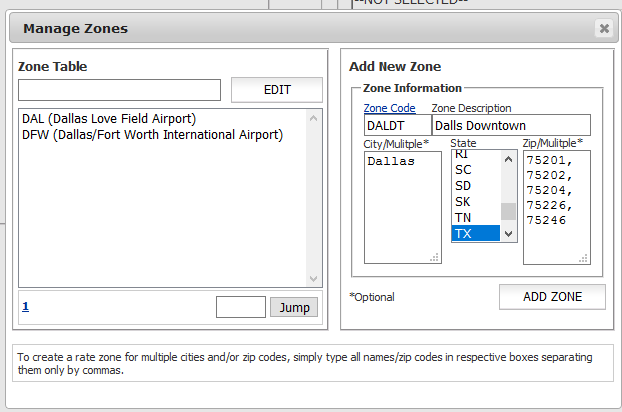Click zone list scroll up arrow
The height and width of the screenshot is (412, 622).
(313, 118)
